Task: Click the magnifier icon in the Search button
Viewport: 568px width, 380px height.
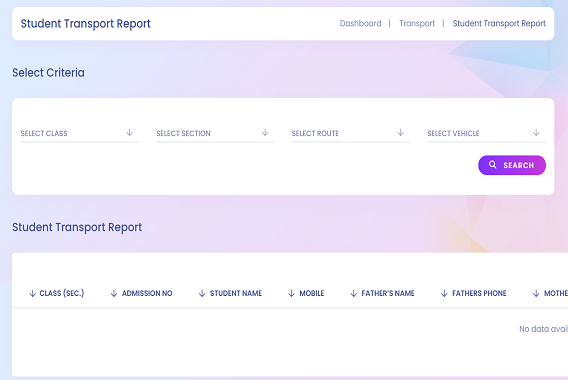Action: (492, 164)
